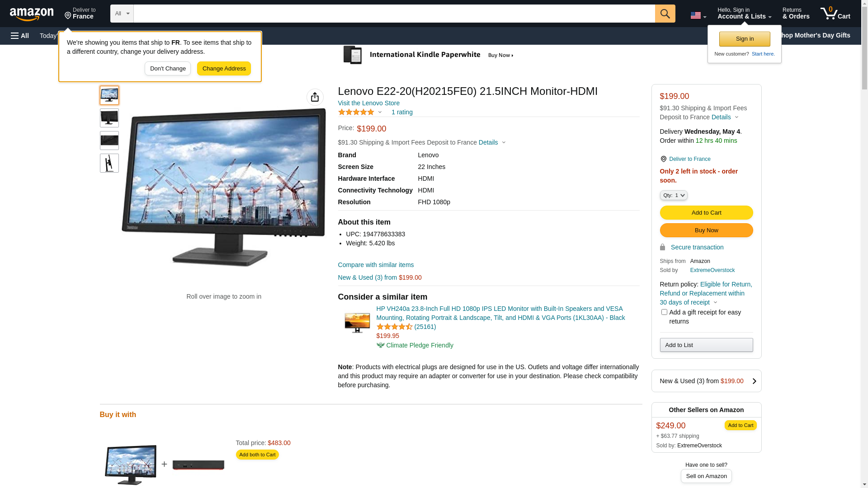
Task: Expand the return policy details chevron
Action: [x=715, y=302]
